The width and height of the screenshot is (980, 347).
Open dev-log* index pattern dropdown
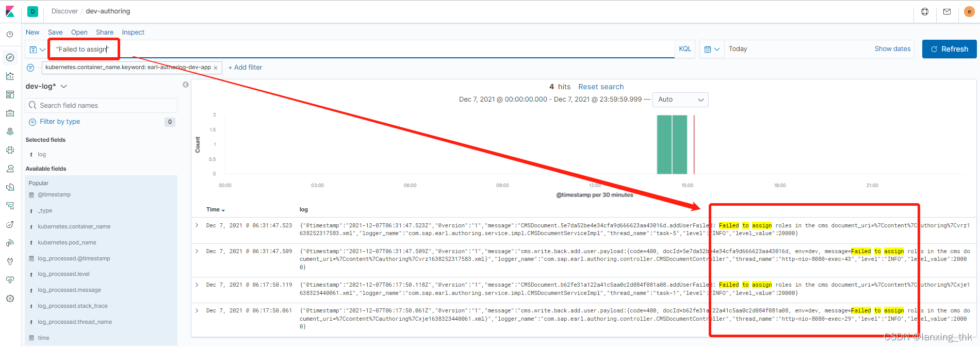point(46,86)
